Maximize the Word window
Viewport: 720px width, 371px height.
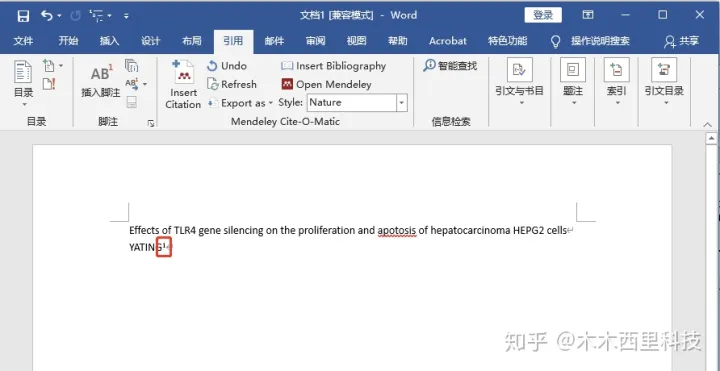pos(662,15)
